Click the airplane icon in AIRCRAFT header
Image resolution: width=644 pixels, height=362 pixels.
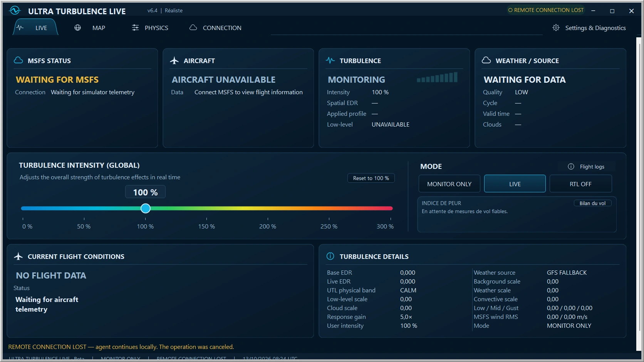174,60
